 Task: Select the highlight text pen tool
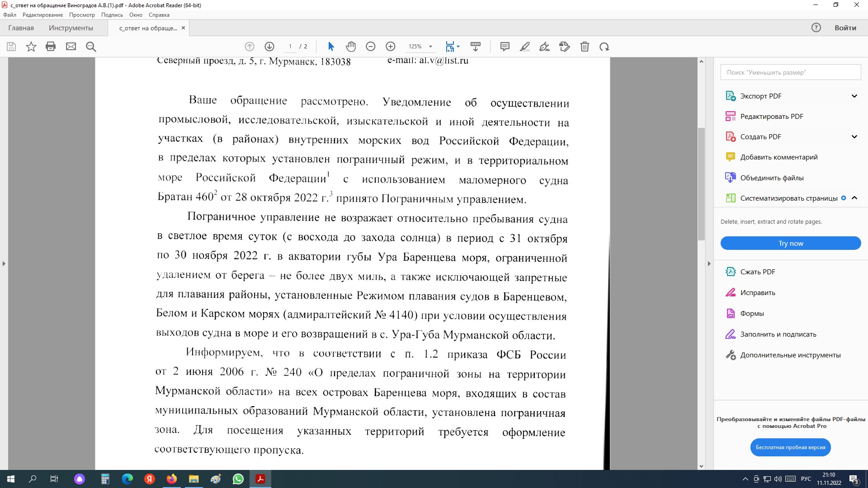click(525, 47)
